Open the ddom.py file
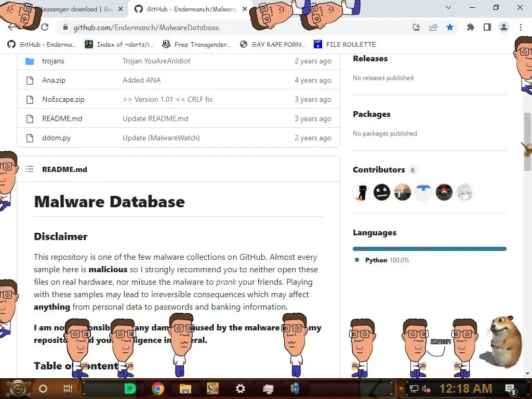The height and width of the screenshot is (399, 532). click(x=56, y=138)
